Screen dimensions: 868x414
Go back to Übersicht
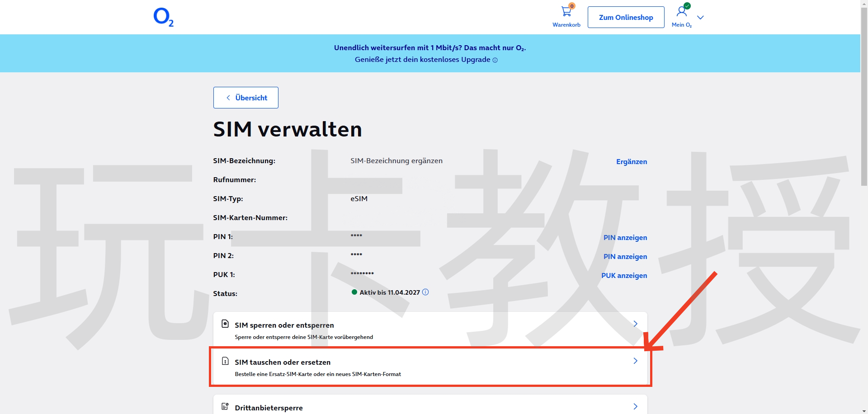pos(246,98)
